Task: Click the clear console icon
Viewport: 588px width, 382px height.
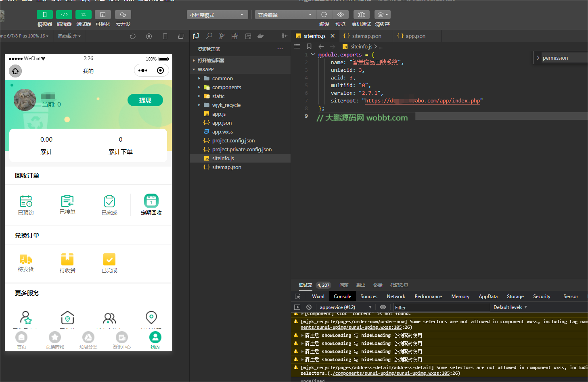Action: 309,307
